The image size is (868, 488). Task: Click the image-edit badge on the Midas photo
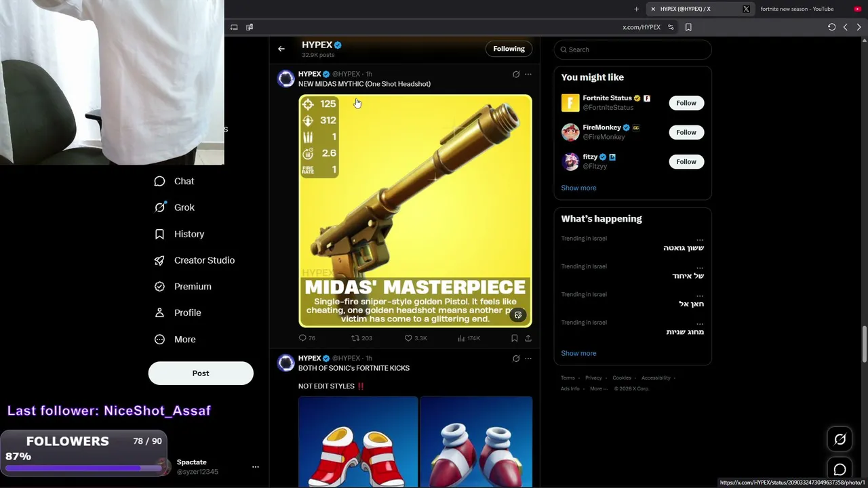click(518, 315)
